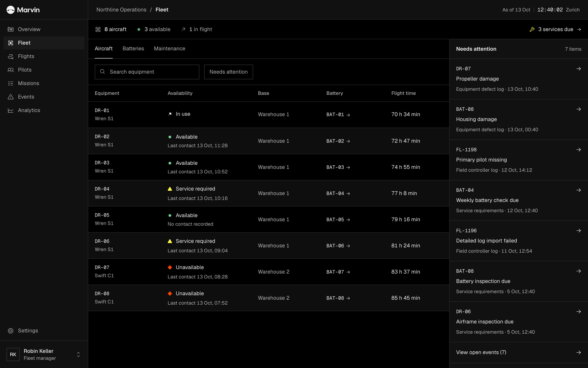Click DR-04 Service required status
588x368 pixels.
coord(192,189)
